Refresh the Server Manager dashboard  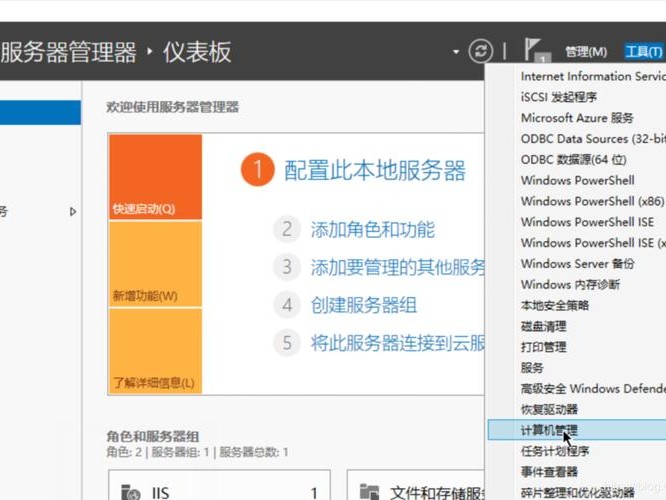pos(480,51)
